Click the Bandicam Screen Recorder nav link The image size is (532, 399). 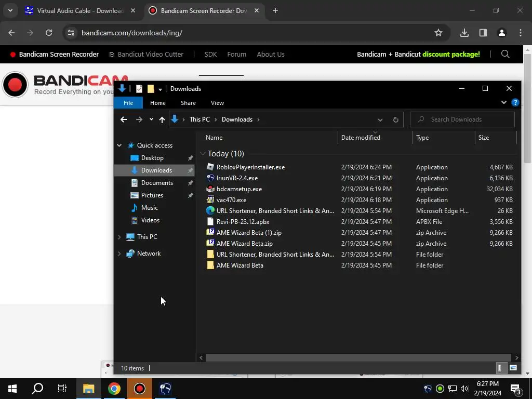click(55, 54)
